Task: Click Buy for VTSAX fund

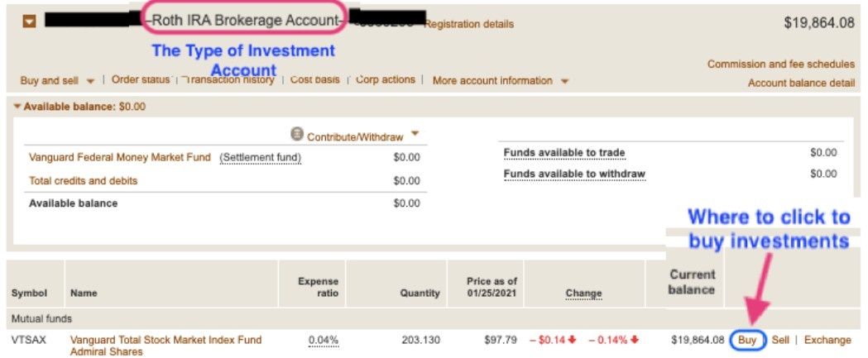Action: tap(747, 340)
